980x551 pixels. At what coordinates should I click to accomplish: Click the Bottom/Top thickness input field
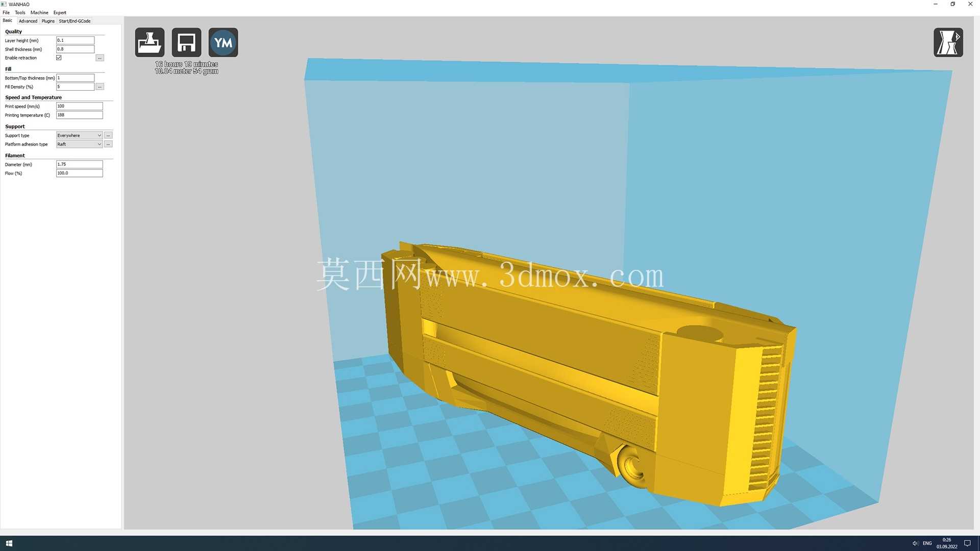[x=75, y=78]
